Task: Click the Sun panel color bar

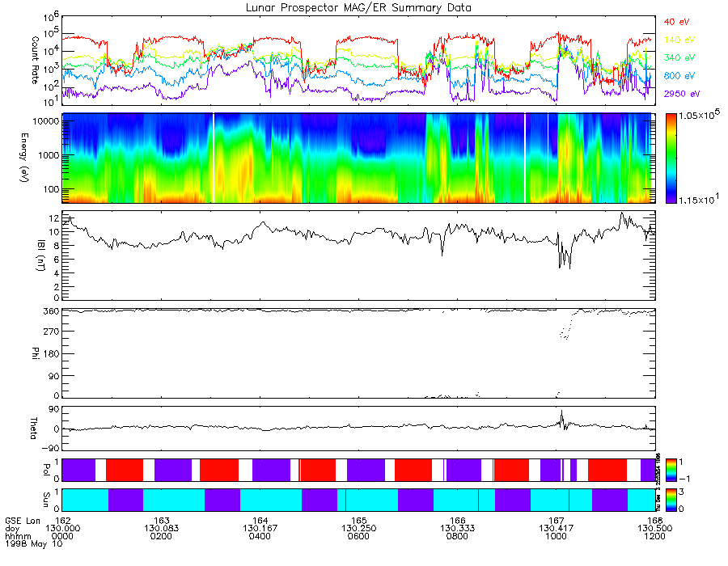Action: click(x=671, y=501)
